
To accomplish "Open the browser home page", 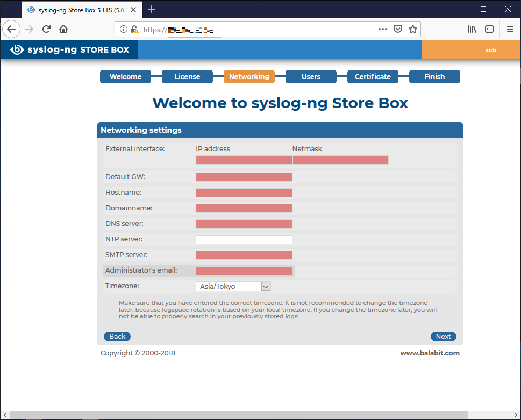I will pyautogui.click(x=63, y=29).
